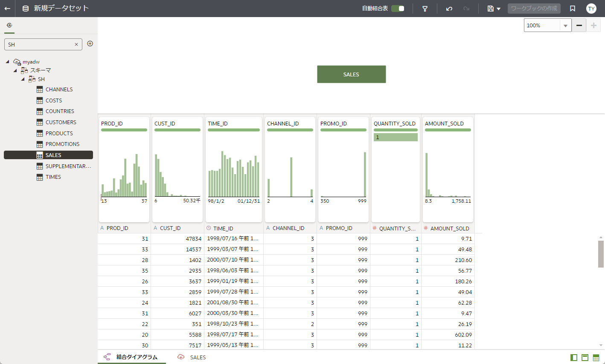Click the PROMO_ID column header
This screenshot has width=605, height=364.
[x=343, y=228]
